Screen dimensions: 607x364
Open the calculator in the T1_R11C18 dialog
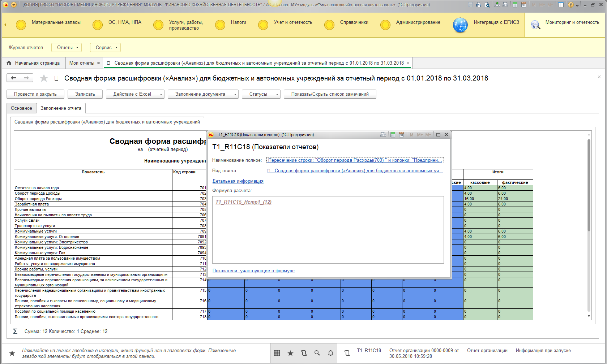393,135
